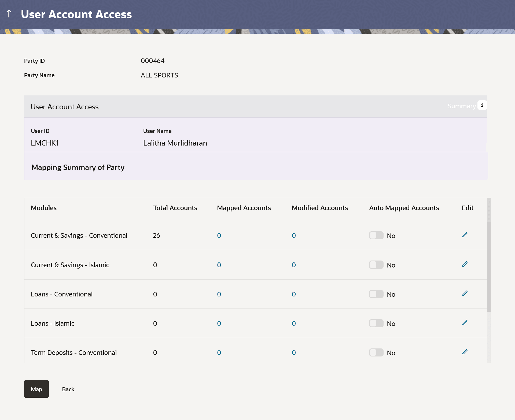Click the Map button
This screenshot has height=420, width=515.
pyautogui.click(x=36, y=389)
